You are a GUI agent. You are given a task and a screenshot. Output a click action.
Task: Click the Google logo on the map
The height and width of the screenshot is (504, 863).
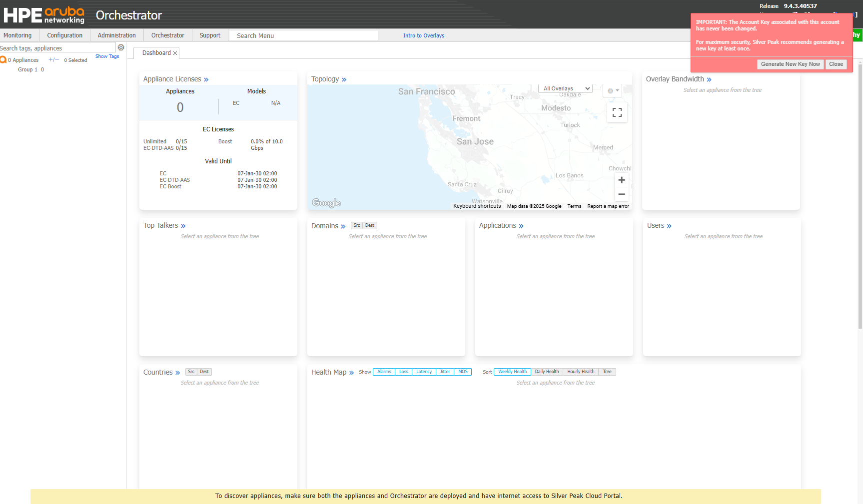(326, 202)
